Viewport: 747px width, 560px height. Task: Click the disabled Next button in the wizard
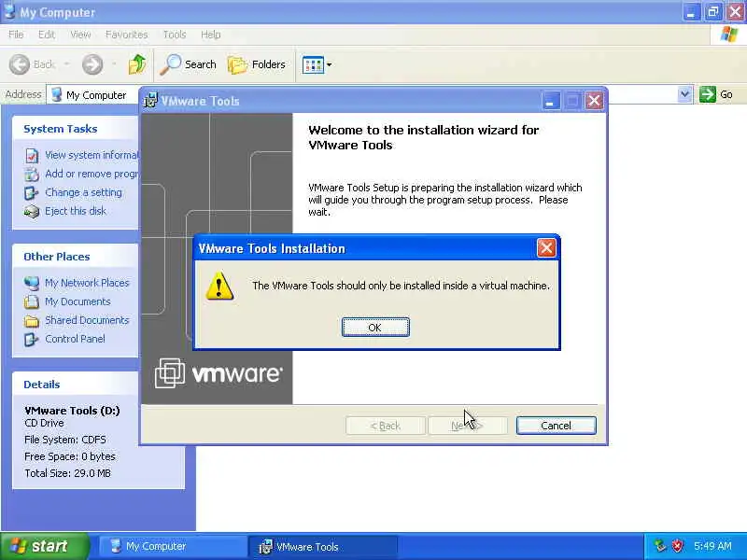point(468,426)
